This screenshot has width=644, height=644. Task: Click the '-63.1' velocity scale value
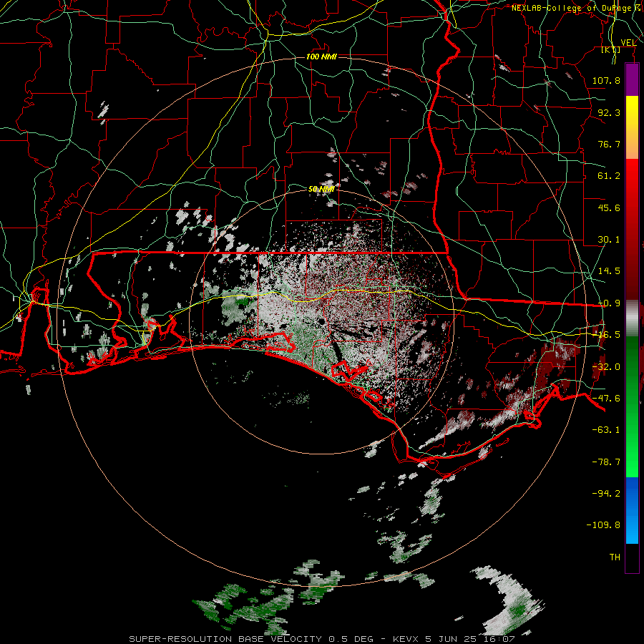pos(606,430)
